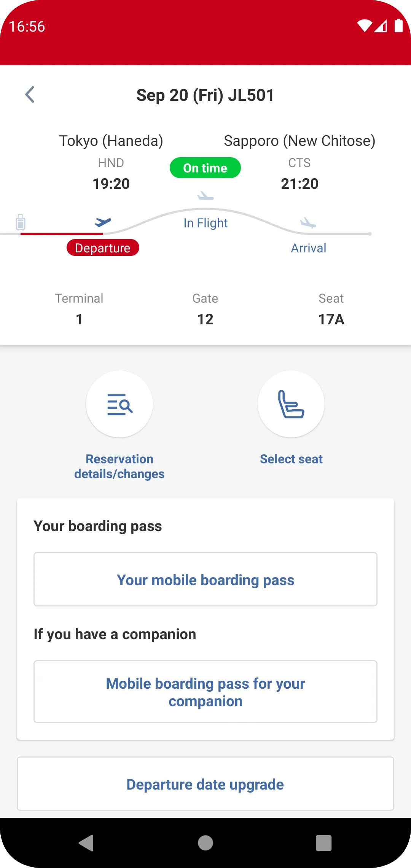The image size is (411, 868).
Task: Open Your mobile boarding pass
Action: (205, 579)
